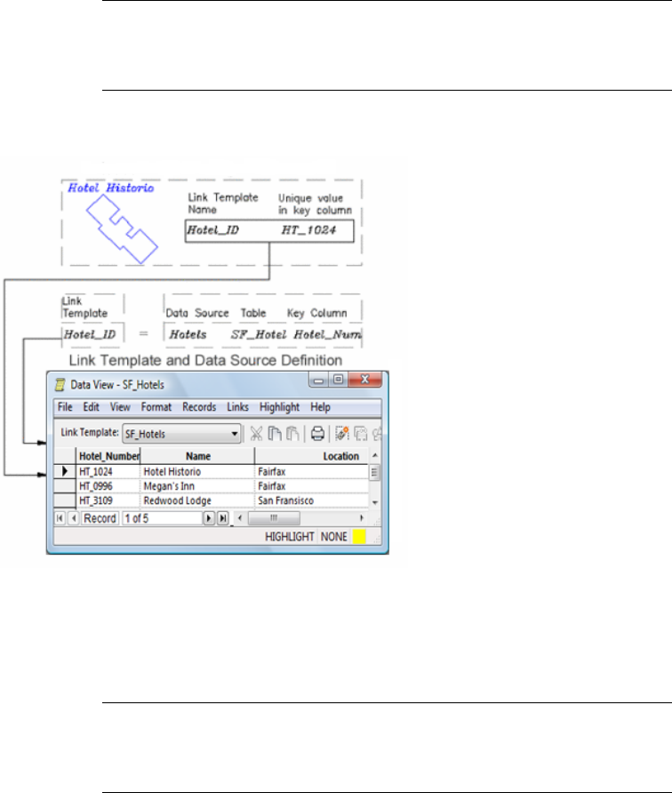Screen dimensions: 672x793
Task: Open the Highlight menu
Action: coord(280,407)
